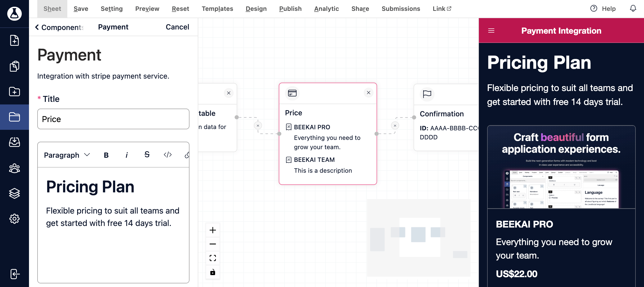The height and width of the screenshot is (287, 644).
Task: Click Reset in the top menu
Action: 180,9
